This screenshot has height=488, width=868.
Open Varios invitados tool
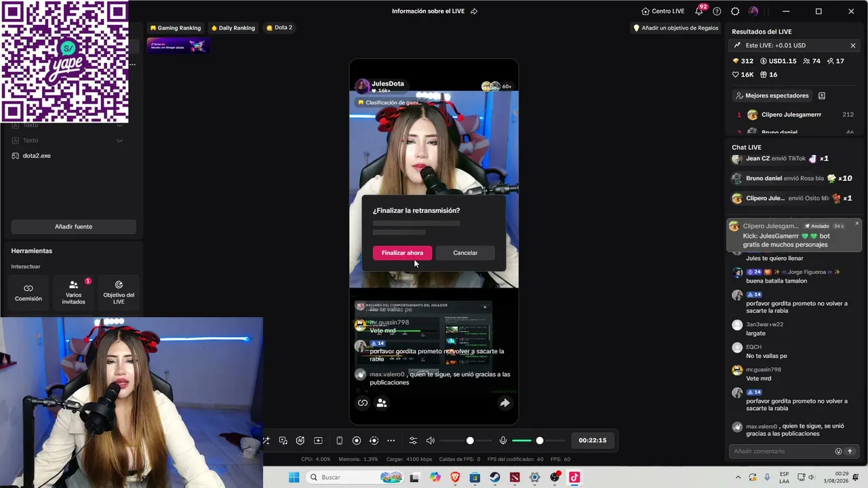73,293
